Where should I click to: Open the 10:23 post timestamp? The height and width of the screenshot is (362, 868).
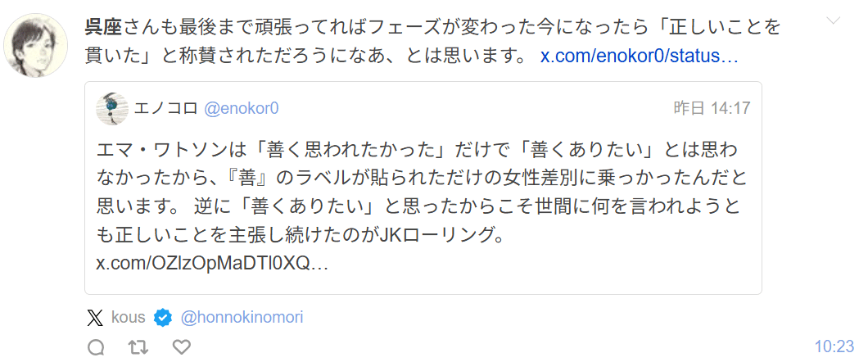click(834, 346)
